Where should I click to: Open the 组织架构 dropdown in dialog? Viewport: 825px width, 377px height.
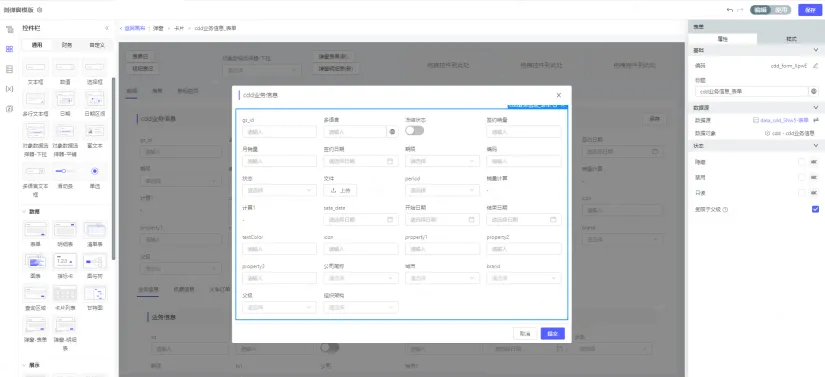361,307
